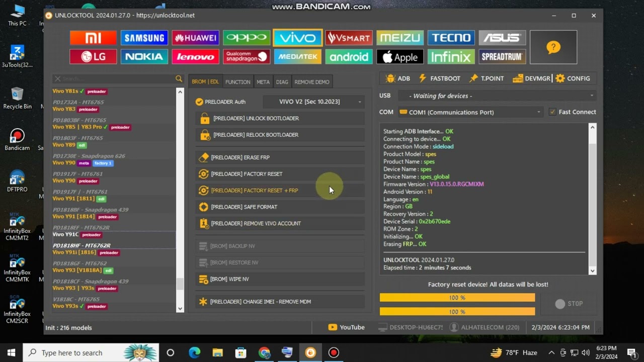
Task: Switch to the REMOVE DEMO tab
Action: coord(312,82)
